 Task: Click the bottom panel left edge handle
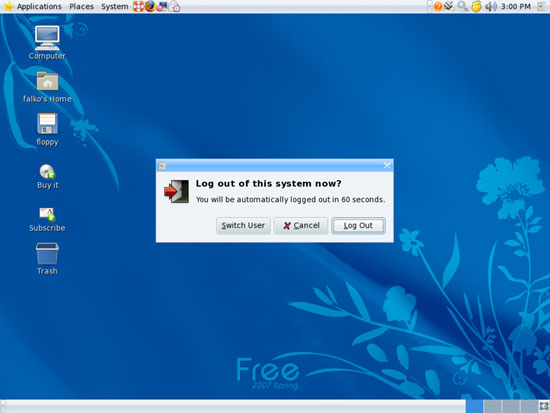(2, 407)
